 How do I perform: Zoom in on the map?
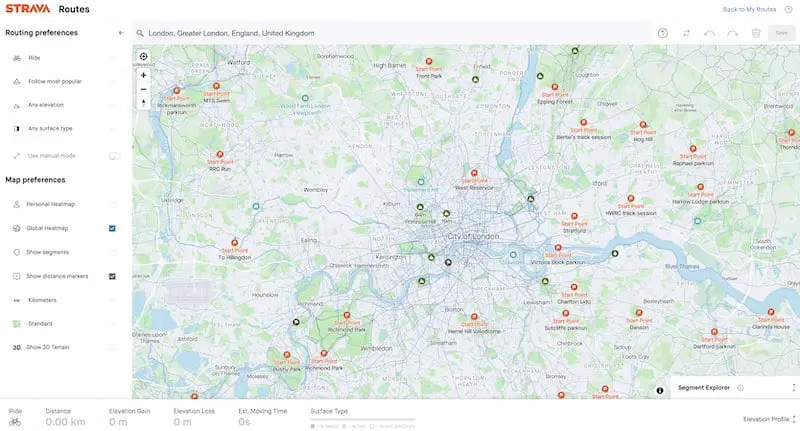point(143,75)
